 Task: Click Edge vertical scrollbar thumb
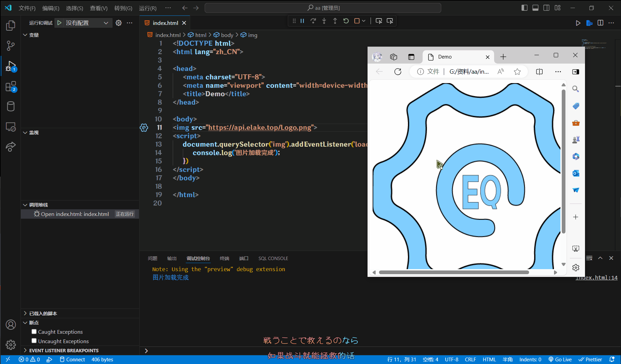click(x=563, y=161)
